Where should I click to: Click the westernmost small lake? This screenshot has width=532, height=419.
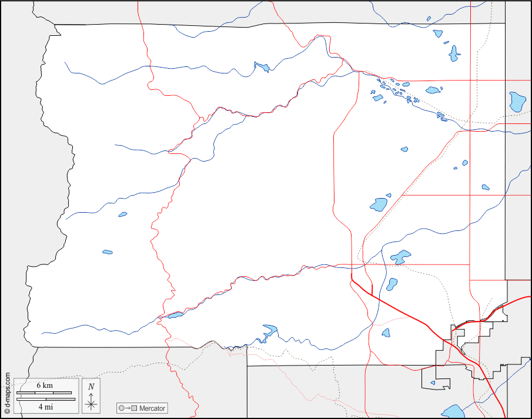[108, 252]
